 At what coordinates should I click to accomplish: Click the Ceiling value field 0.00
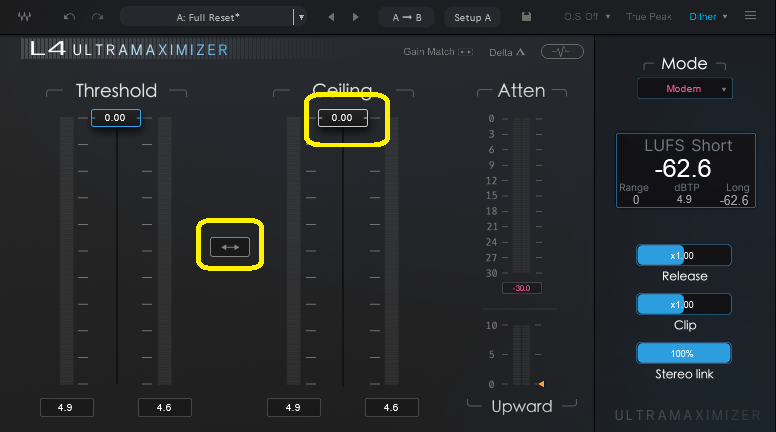click(342, 118)
